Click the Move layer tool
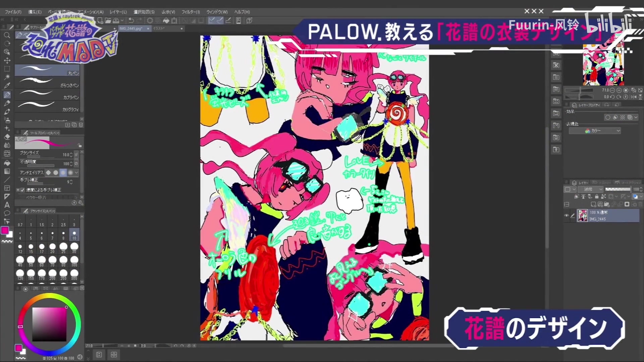 [7, 60]
